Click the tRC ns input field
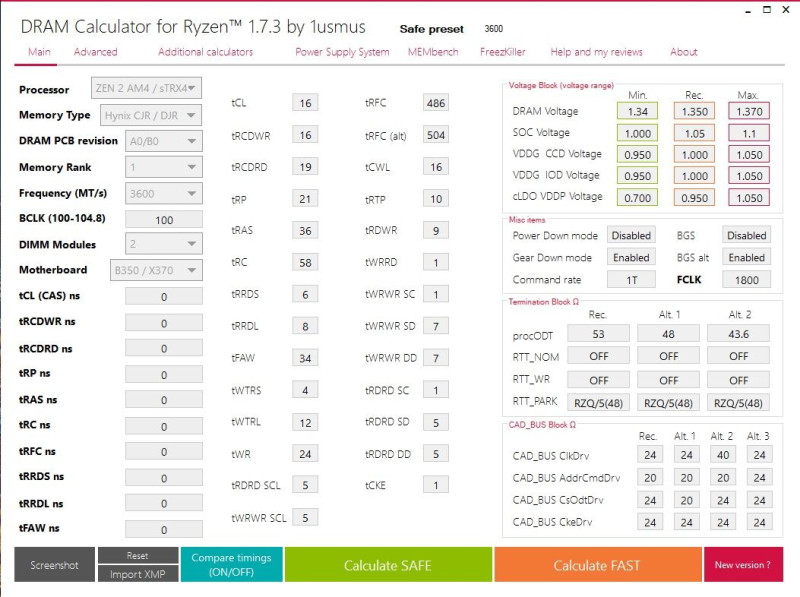 [x=164, y=426]
